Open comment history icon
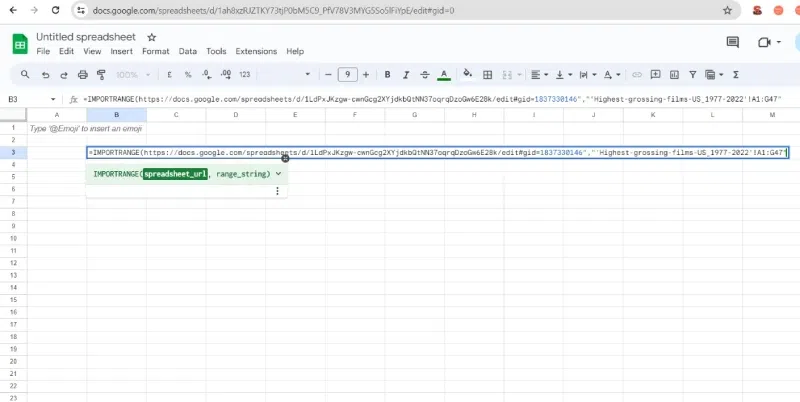This screenshot has width=800, height=402. point(733,42)
